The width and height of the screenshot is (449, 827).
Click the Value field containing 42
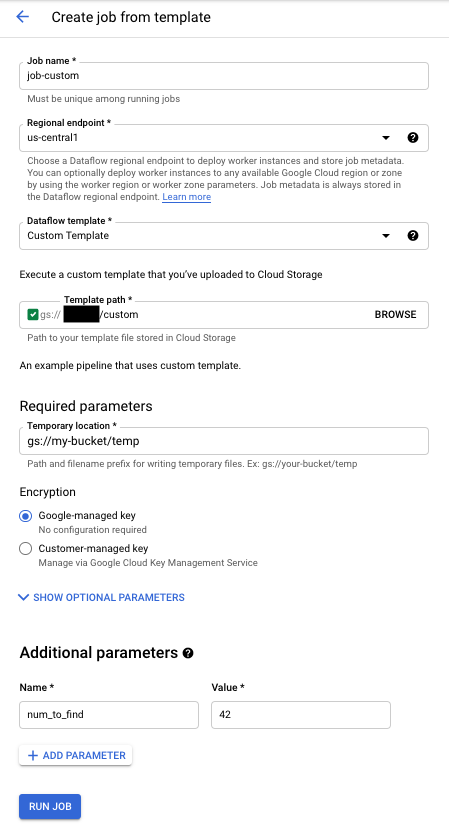[301, 715]
